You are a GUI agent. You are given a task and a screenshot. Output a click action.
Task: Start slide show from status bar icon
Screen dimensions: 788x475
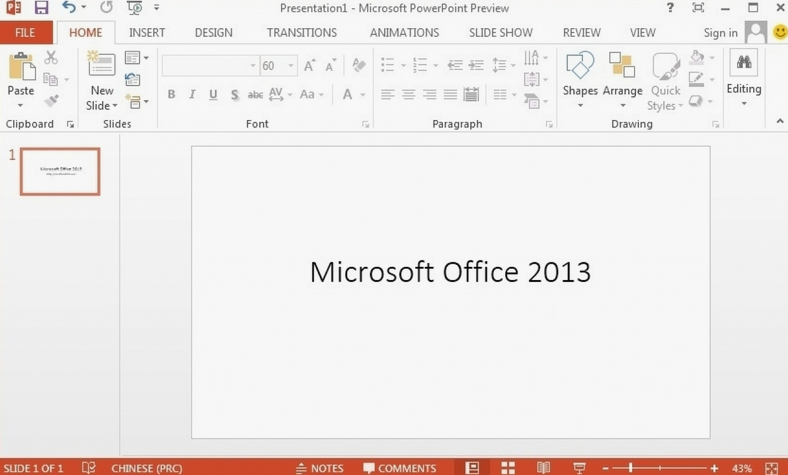(x=579, y=467)
